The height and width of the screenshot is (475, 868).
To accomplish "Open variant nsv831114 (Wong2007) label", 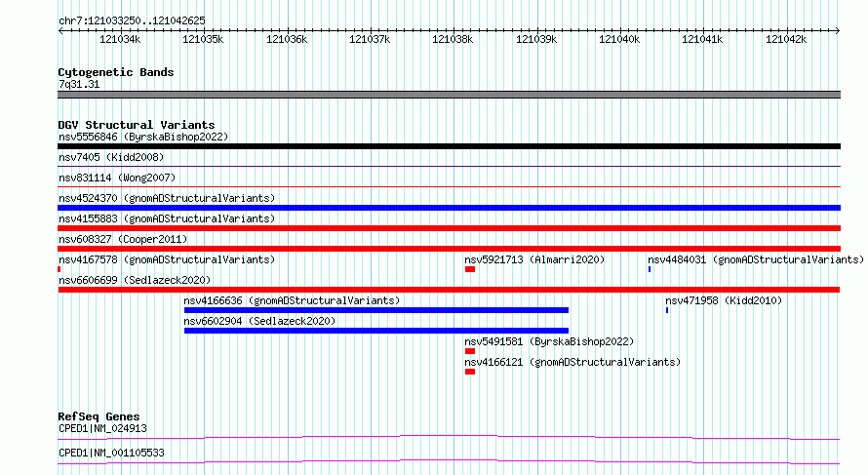I will (x=117, y=178).
